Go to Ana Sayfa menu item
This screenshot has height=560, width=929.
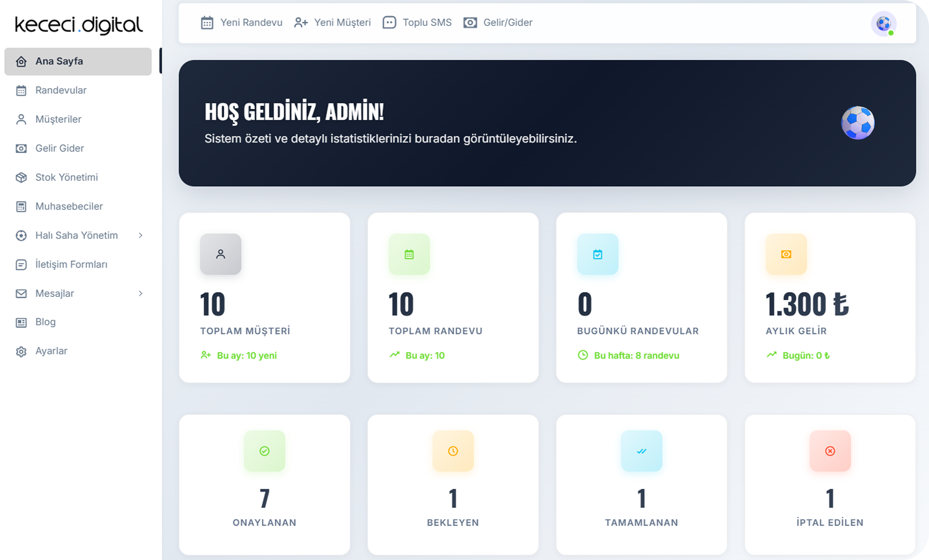78,62
